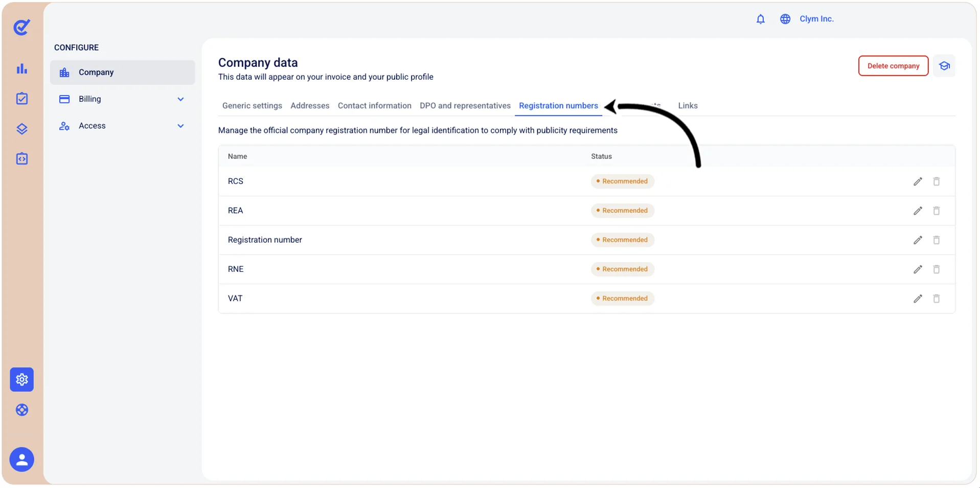Viewport: 980px width, 488px height.
Task: Edit the Registration number entry
Action: click(x=918, y=240)
